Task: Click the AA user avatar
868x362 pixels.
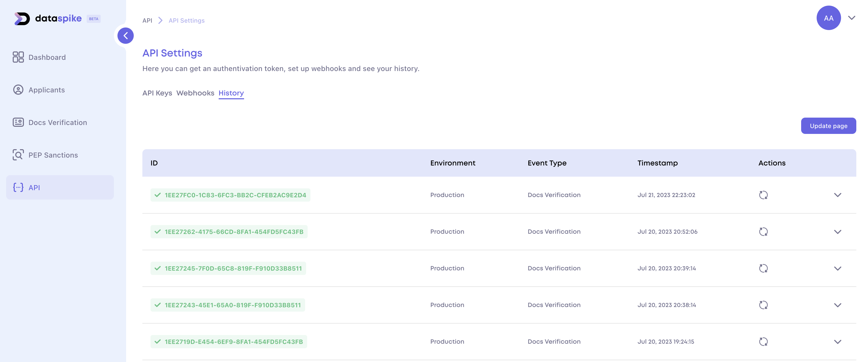Action: pyautogui.click(x=829, y=18)
